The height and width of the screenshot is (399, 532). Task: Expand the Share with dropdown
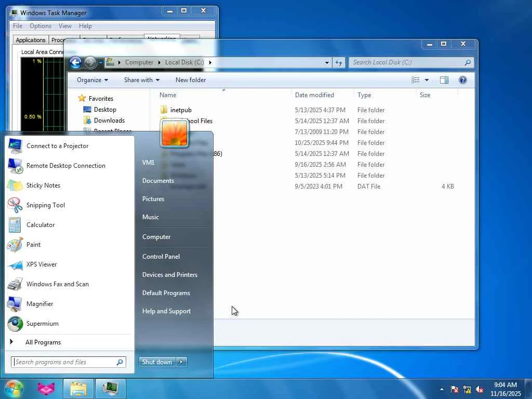141,80
